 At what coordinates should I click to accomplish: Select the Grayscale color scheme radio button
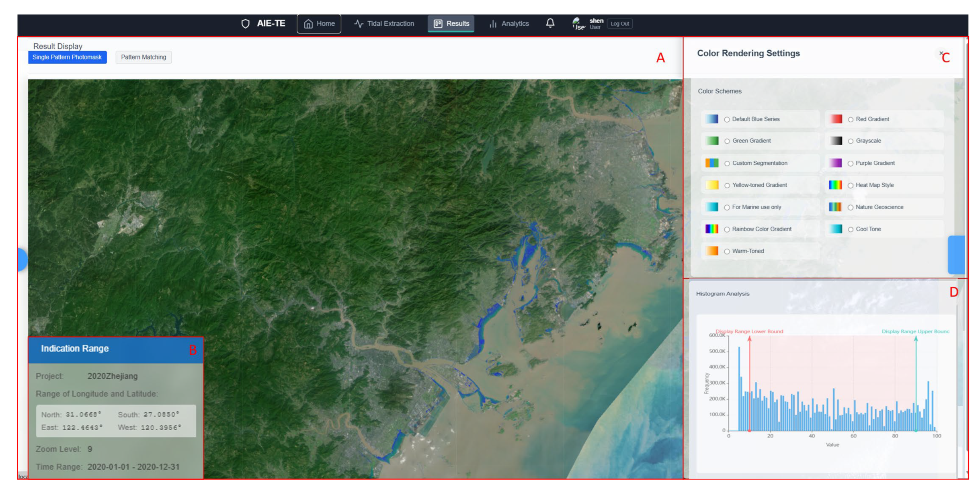(850, 141)
